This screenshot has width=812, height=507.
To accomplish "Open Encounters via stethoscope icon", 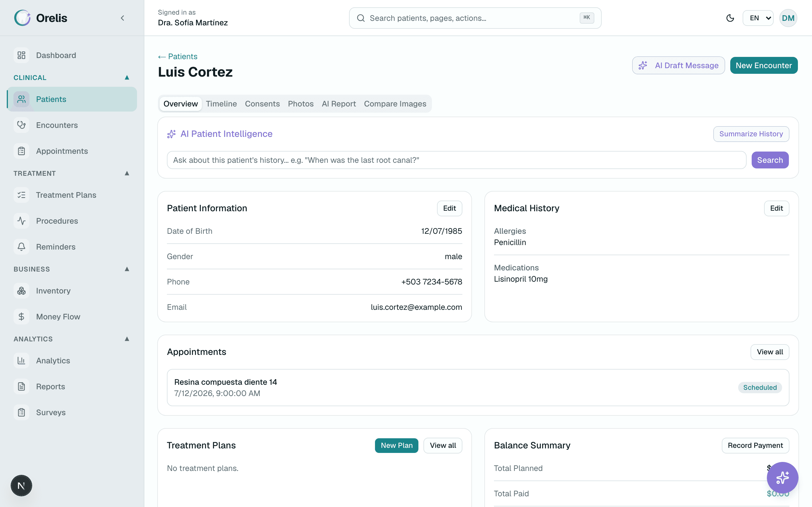I will 21,125.
